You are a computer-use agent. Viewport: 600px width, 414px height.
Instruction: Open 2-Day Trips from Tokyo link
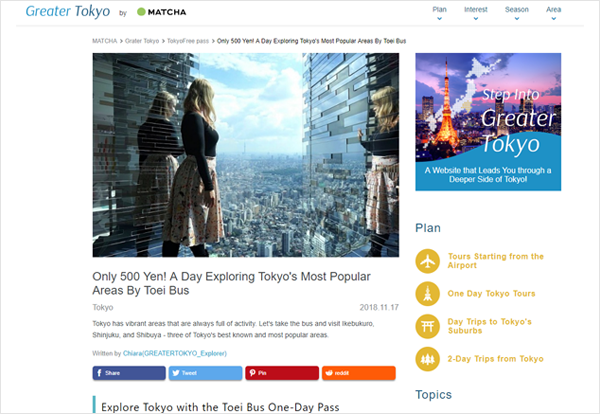point(496,359)
